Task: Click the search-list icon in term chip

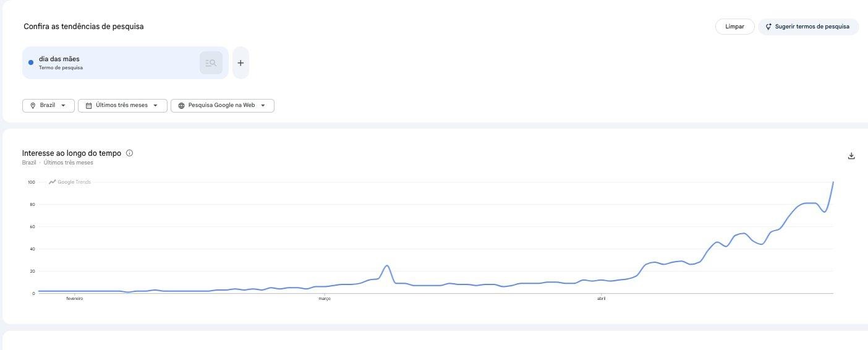Action: (211, 62)
